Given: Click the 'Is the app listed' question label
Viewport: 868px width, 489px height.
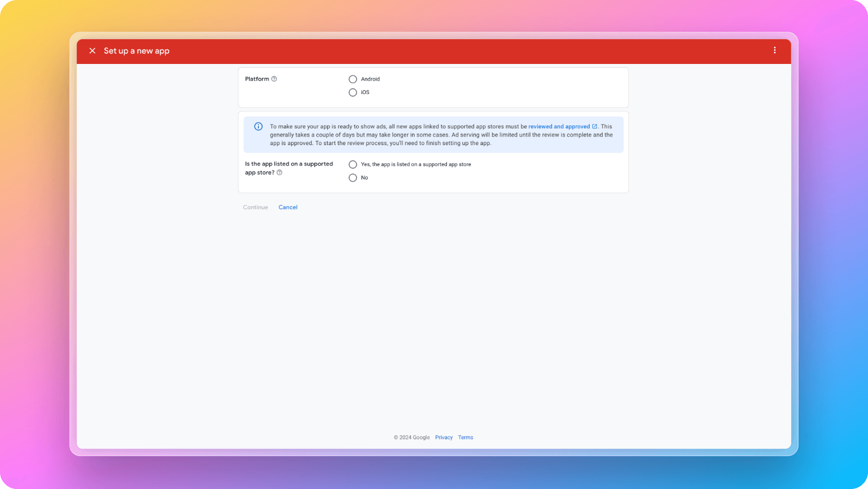Looking at the screenshot, I should pos(288,164).
